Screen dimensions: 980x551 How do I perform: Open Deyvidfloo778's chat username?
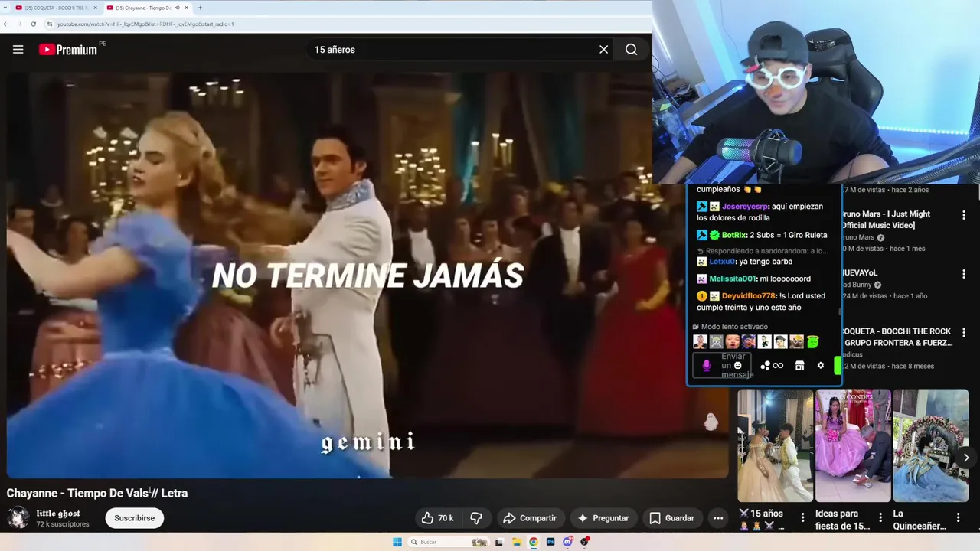coord(749,296)
